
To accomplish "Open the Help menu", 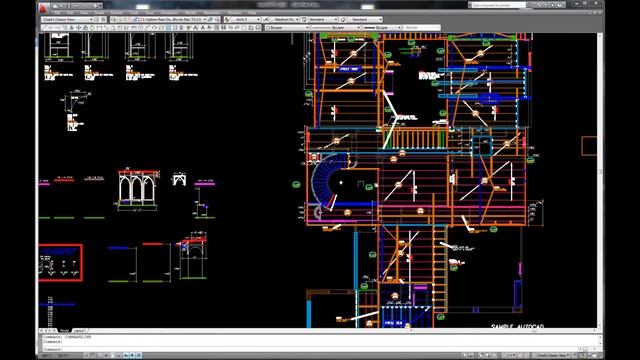I will tap(252, 13).
